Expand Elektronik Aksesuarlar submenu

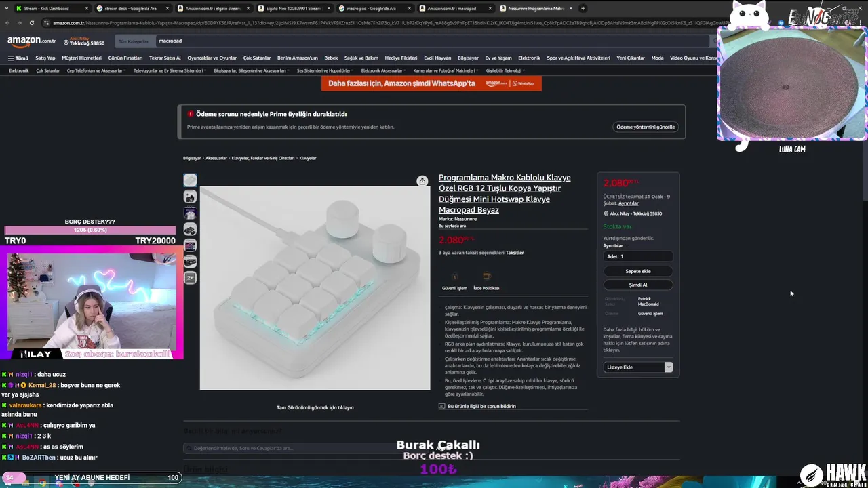(384, 70)
